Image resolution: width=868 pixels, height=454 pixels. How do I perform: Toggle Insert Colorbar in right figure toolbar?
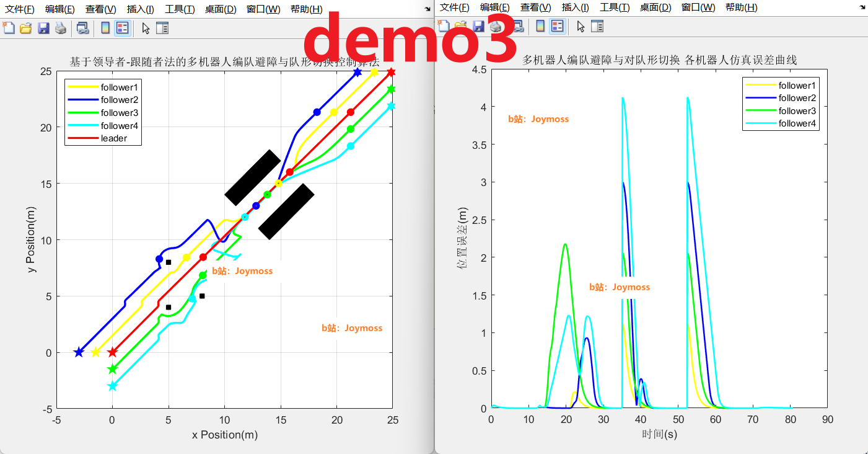coord(540,26)
